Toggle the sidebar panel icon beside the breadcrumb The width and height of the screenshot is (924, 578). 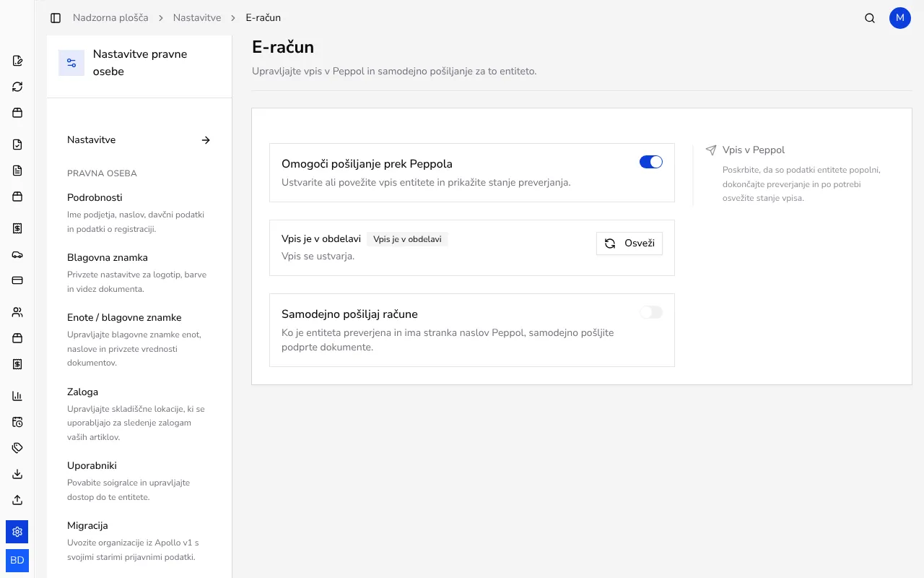(x=56, y=18)
